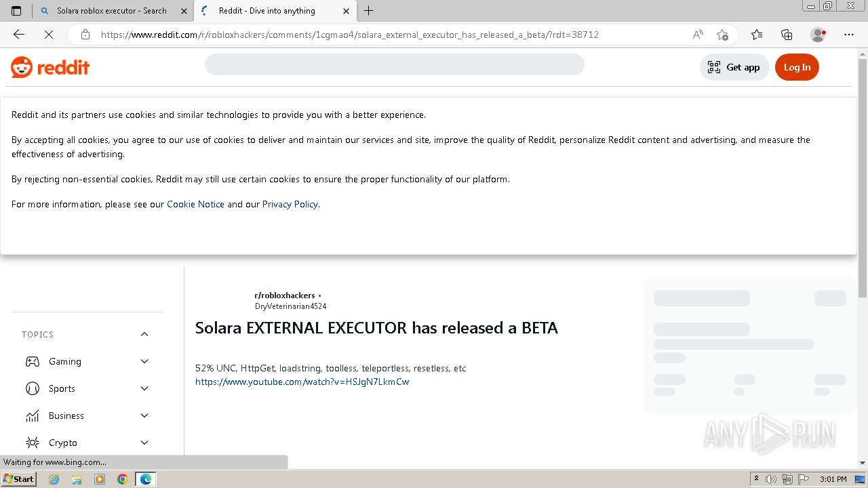Launch Google Chrome from taskbar

click(x=123, y=479)
